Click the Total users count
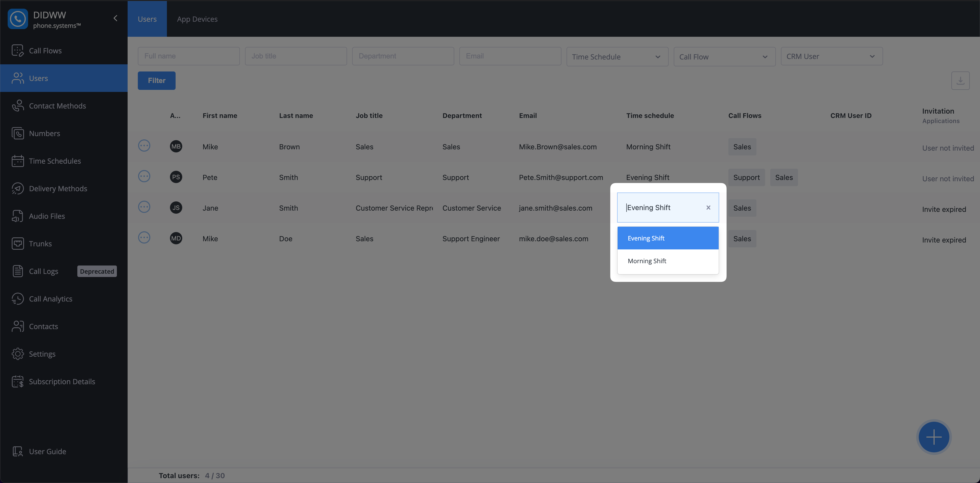Screen dimensions: 980x483 click(x=215, y=476)
